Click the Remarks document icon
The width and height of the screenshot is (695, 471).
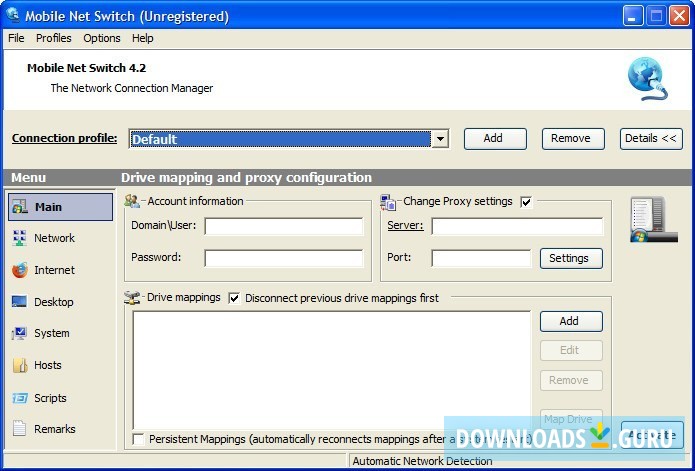[20, 428]
